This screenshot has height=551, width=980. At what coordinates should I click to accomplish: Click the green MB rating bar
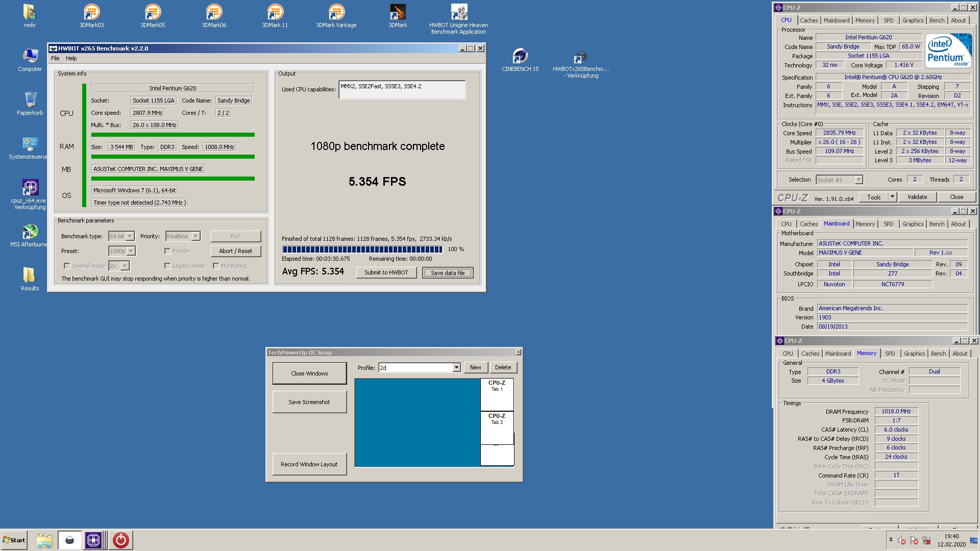click(173, 179)
